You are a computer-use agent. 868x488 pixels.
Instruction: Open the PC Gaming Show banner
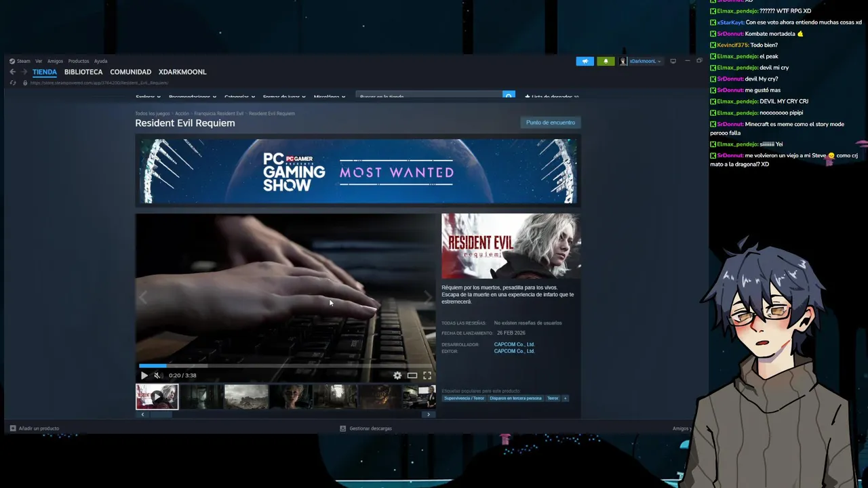pyautogui.click(x=357, y=171)
